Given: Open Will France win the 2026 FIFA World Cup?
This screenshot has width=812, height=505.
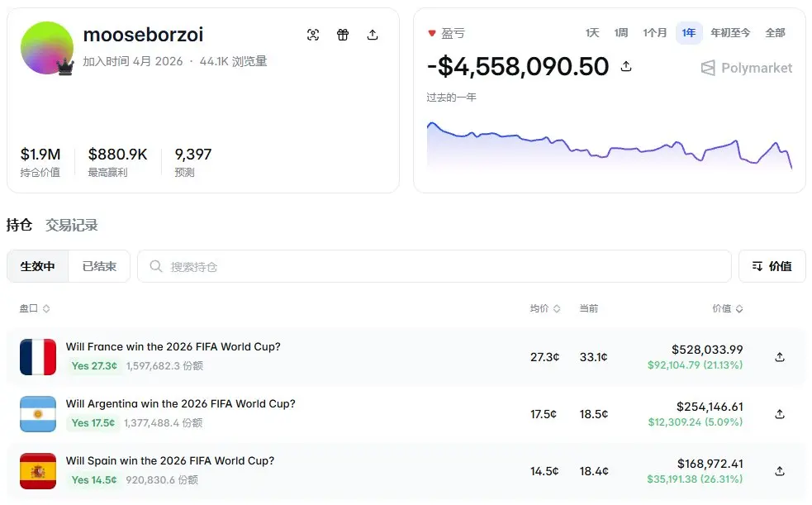Looking at the screenshot, I should 173,346.
